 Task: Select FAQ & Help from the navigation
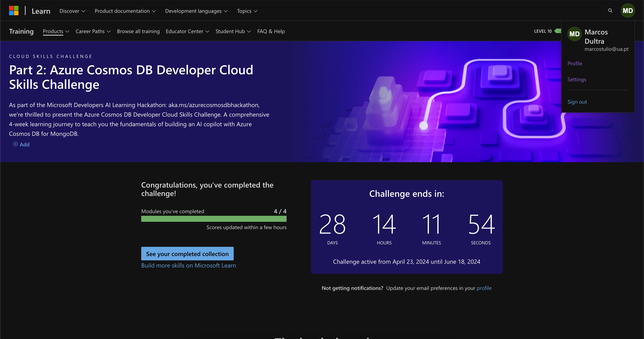(271, 31)
